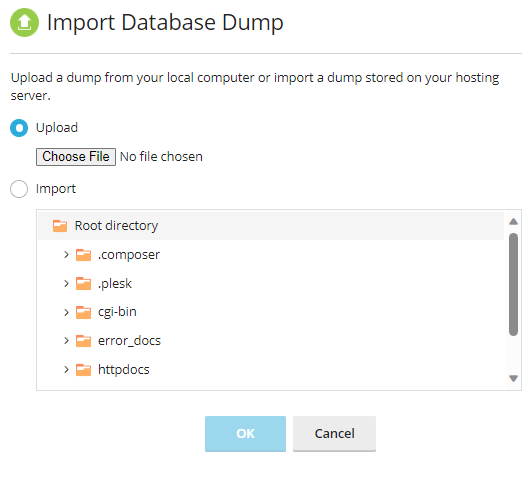Select the cgi-bin folder name
The width and height of the screenshot is (522, 477).
(x=117, y=312)
